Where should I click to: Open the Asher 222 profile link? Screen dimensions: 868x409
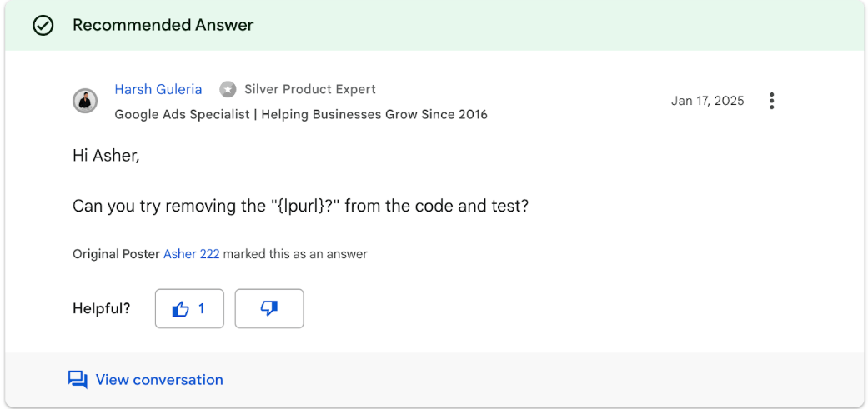191,254
